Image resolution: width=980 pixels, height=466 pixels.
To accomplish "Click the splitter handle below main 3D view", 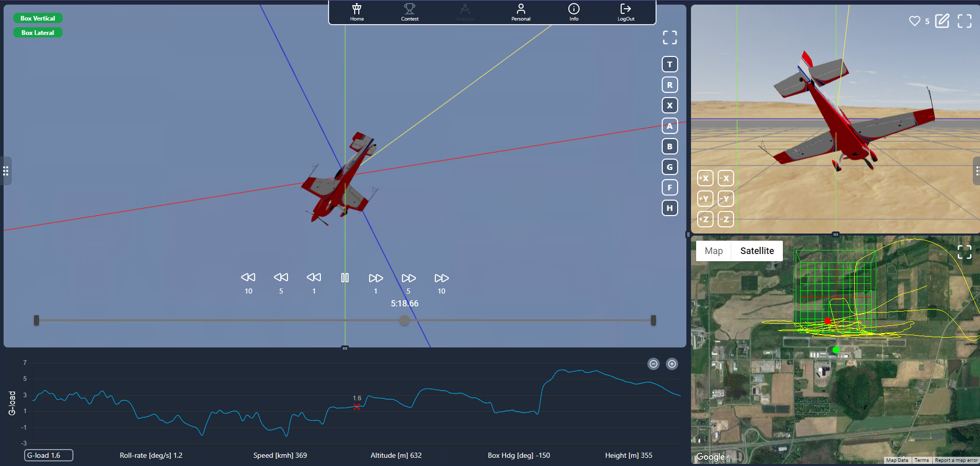I will (x=345, y=348).
